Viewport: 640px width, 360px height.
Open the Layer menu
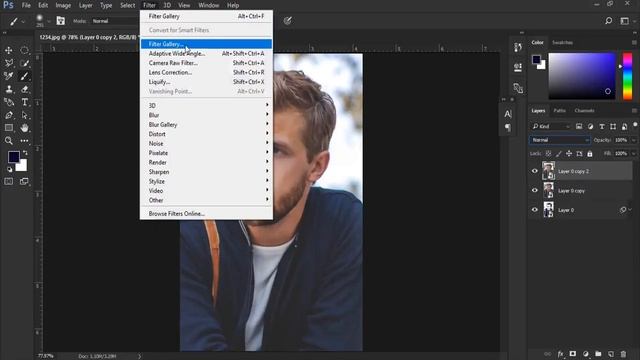click(85, 5)
